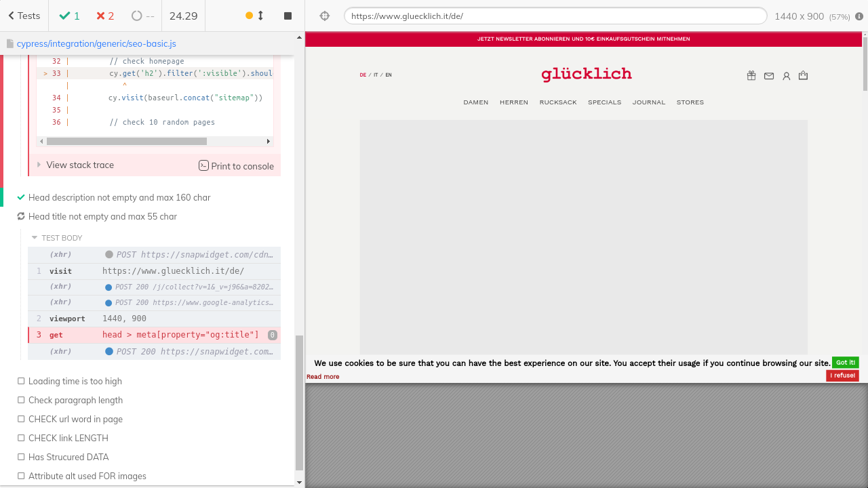The width and height of the screenshot is (868, 488).
Task: Select the 'Has Strucured DATA' test
Action: pos(68,457)
